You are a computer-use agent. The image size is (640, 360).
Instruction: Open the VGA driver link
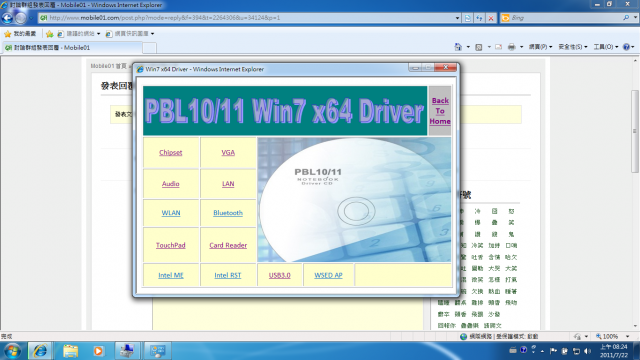pyautogui.click(x=228, y=152)
